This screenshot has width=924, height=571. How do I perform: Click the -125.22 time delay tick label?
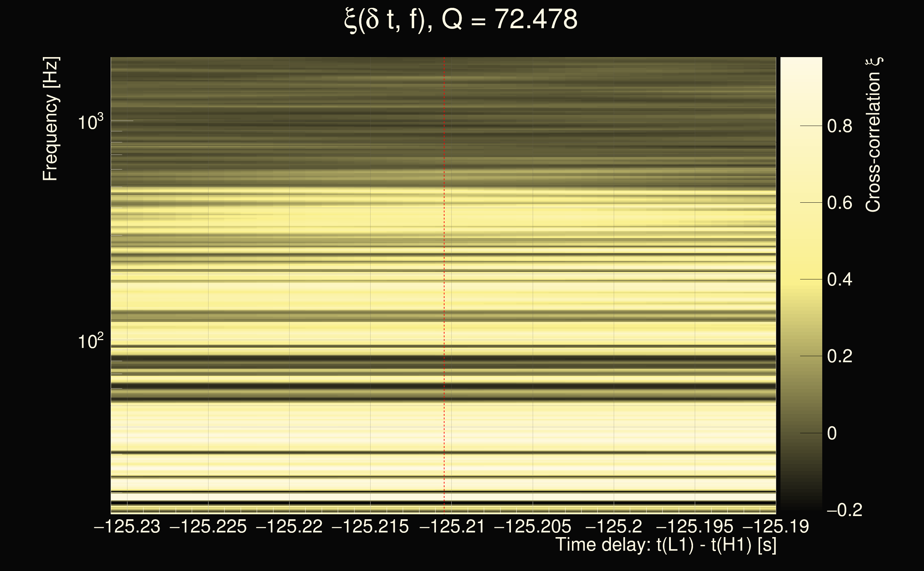[x=289, y=526]
